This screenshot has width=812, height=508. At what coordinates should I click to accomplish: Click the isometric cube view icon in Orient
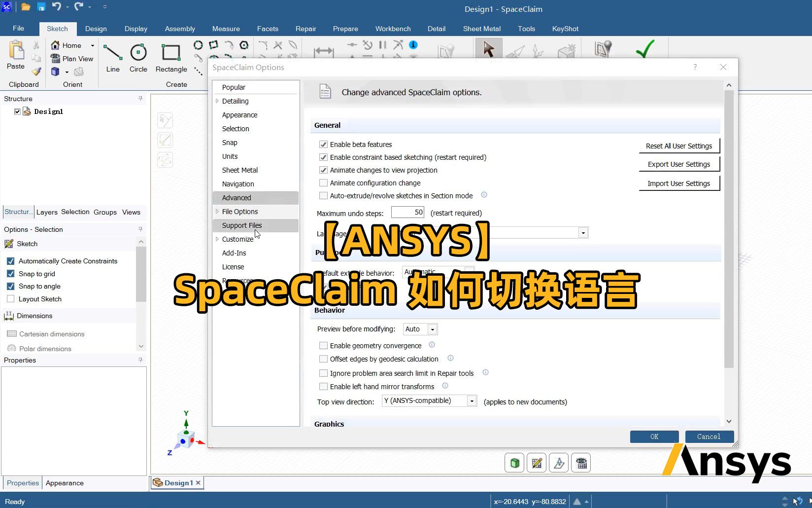pos(55,72)
